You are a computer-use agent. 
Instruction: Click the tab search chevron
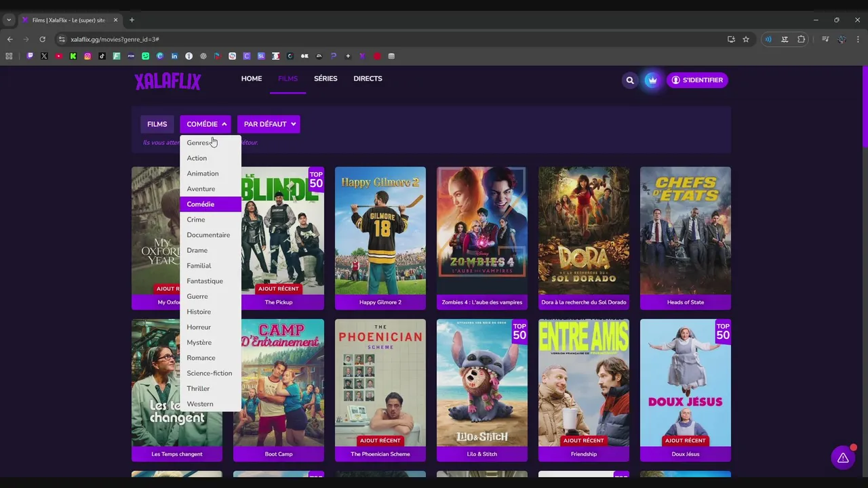(x=9, y=20)
